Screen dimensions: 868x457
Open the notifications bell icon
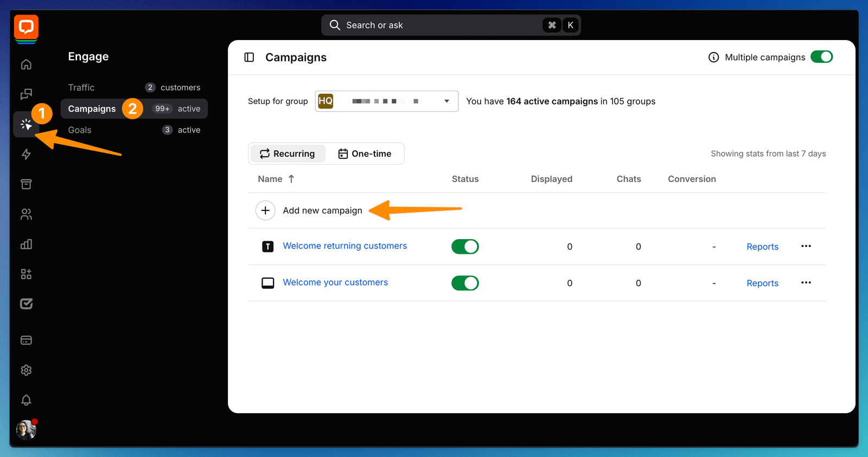[26, 400]
